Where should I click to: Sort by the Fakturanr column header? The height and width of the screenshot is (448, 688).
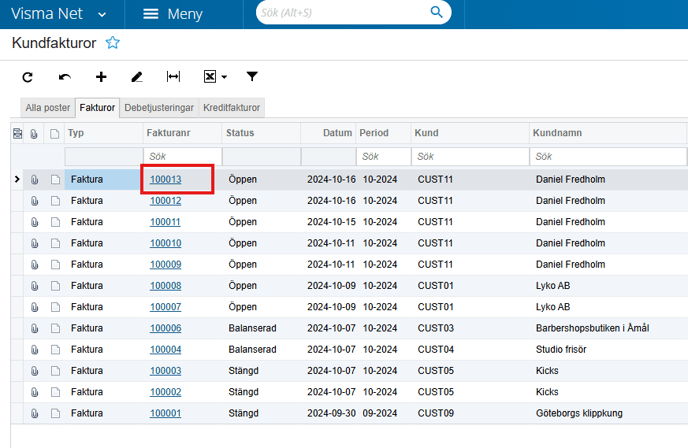[182, 133]
